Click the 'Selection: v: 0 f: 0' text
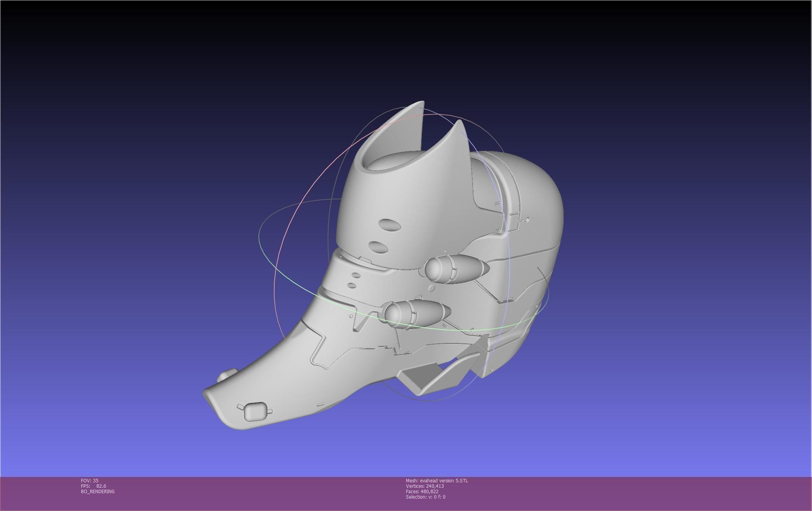812x511 pixels. pos(425,497)
